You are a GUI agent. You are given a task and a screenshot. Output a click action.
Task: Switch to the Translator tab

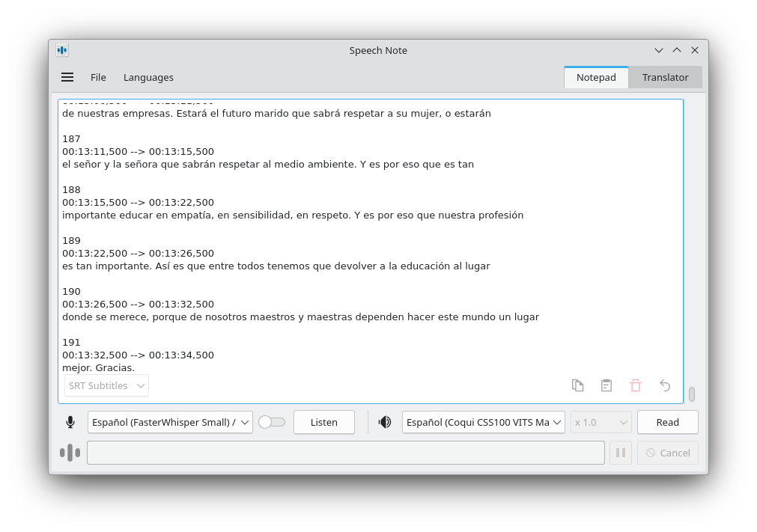point(665,77)
